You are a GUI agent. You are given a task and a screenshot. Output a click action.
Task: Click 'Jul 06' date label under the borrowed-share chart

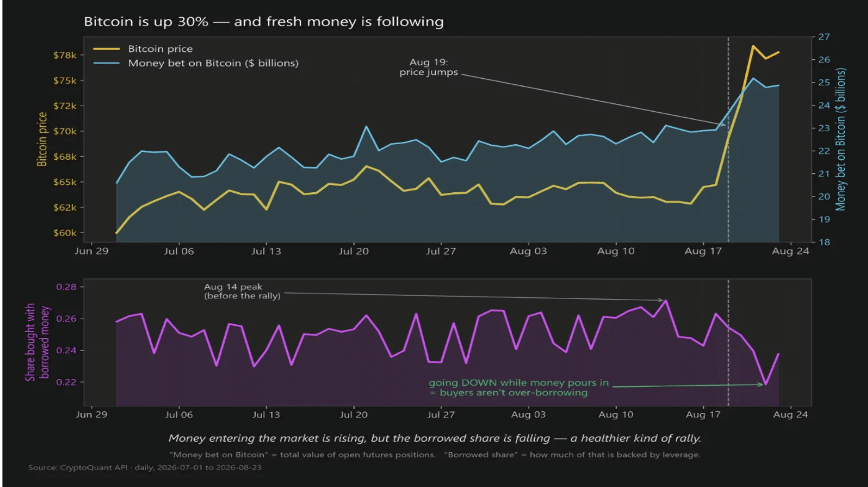(x=179, y=415)
